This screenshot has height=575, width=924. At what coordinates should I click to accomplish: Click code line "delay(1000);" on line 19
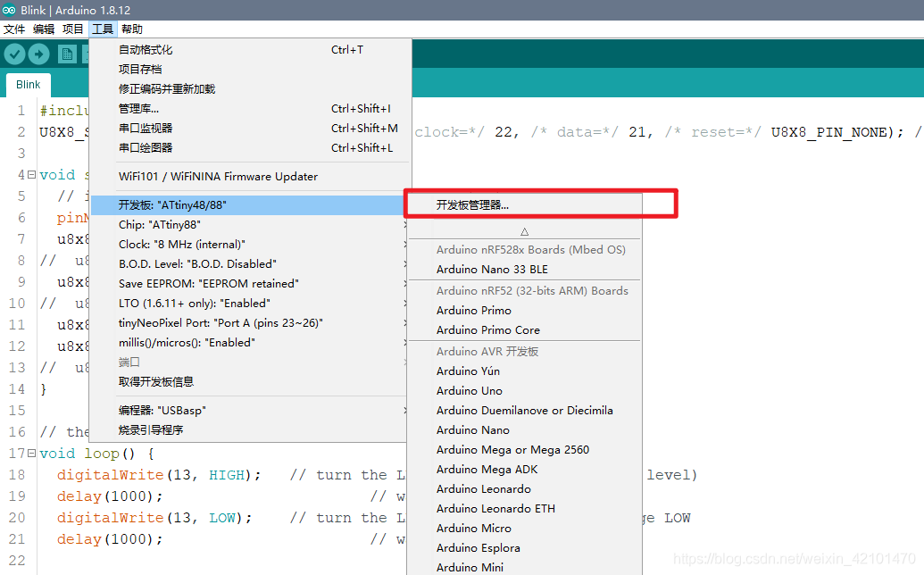110,496
